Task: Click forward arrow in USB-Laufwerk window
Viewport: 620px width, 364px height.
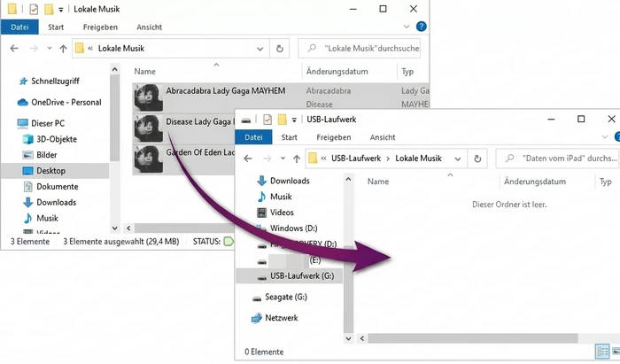Action: (x=267, y=159)
